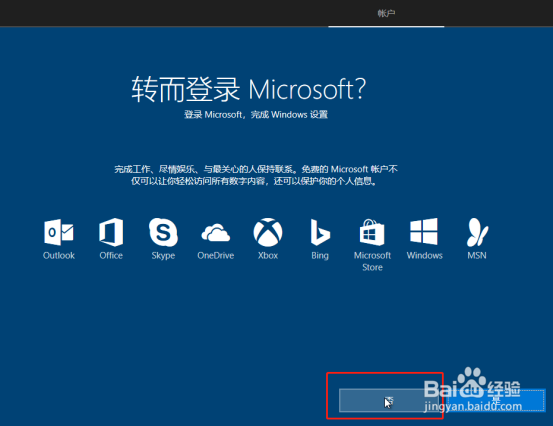The width and height of the screenshot is (553, 426).
Task: Select the 帐户 tab at top
Action: 386,13
